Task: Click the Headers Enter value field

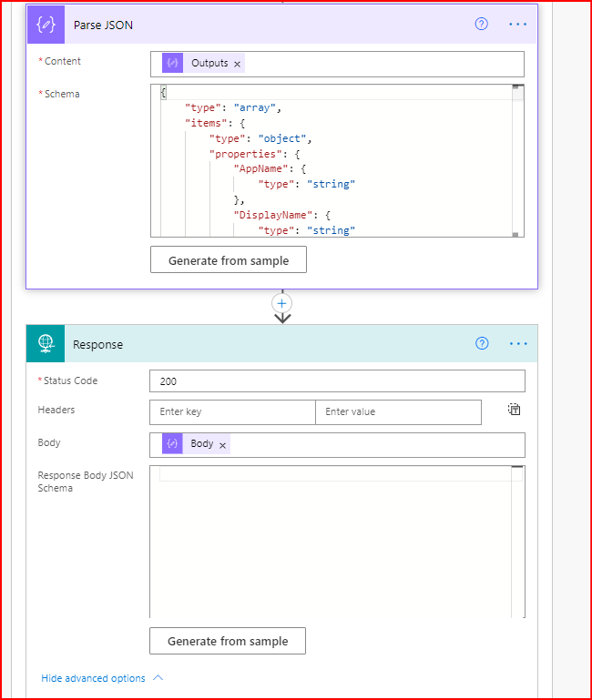Action: click(398, 412)
